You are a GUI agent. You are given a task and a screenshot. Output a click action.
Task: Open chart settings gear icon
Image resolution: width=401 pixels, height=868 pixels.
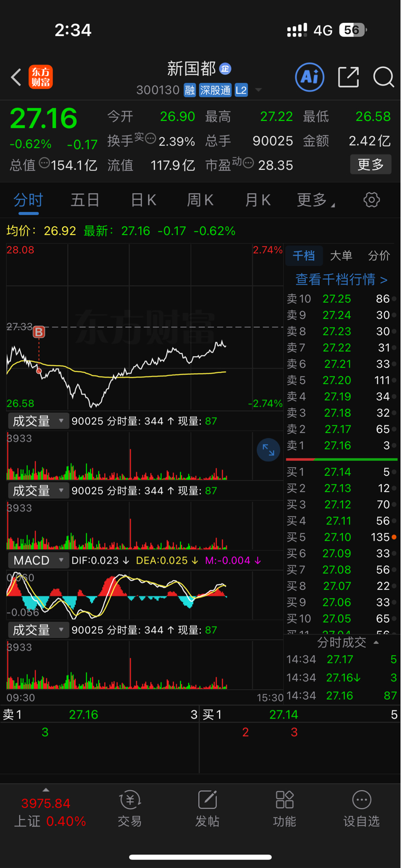point(371,200)
